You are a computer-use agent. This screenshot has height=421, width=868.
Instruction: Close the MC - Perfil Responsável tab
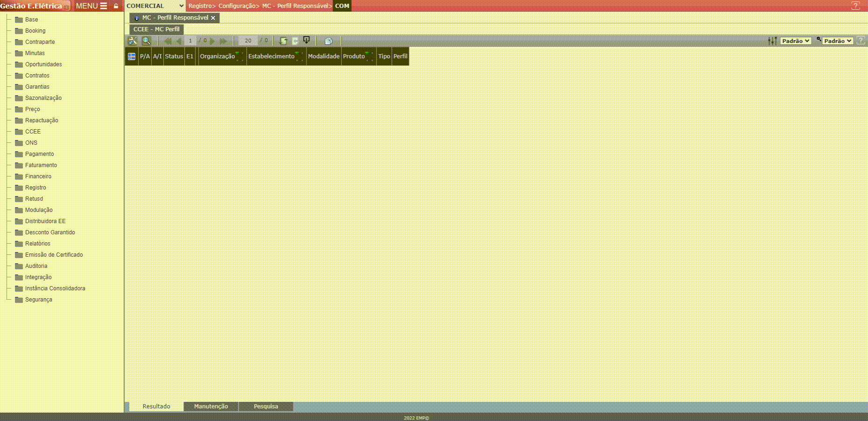tap(213, 18)
